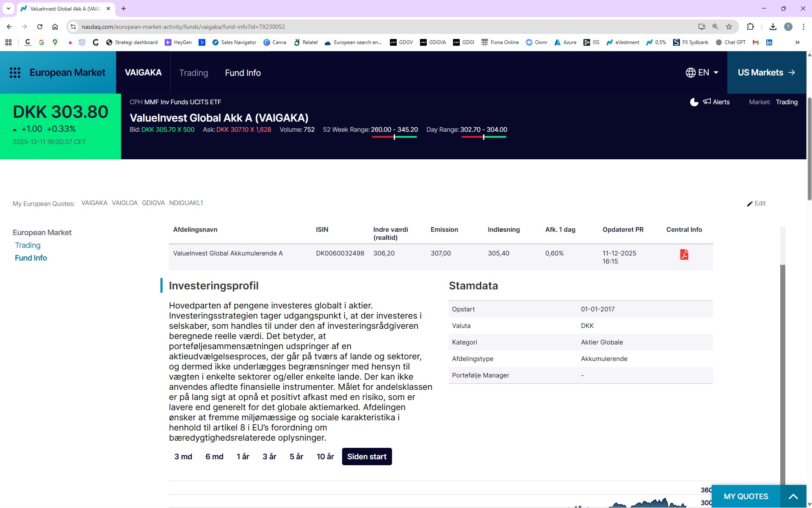Image resolution: width=812 pixels, height=508 pixels.
Task: Open the Fund Info tab in header
Action: pyautogui.click(x=243, y=73)
